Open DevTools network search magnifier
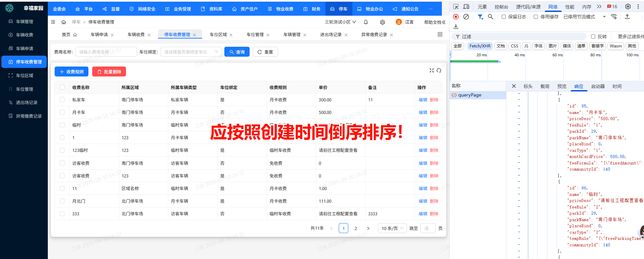 491,17
